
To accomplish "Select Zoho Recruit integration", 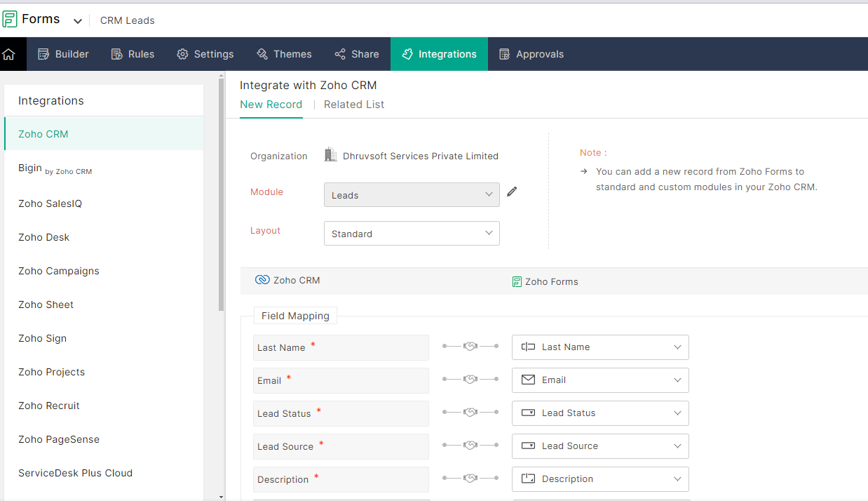I will coord(104,406).
